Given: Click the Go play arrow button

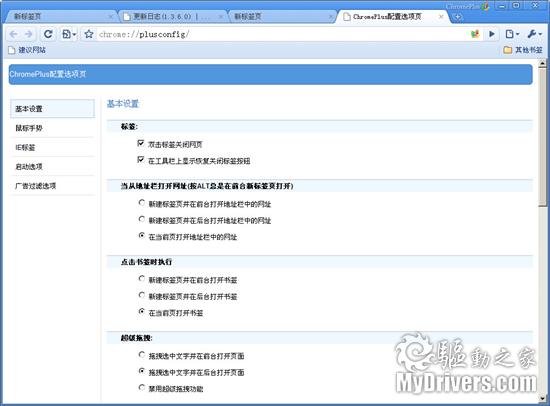Looking at the screenshot, I should [x=492, y=34].
